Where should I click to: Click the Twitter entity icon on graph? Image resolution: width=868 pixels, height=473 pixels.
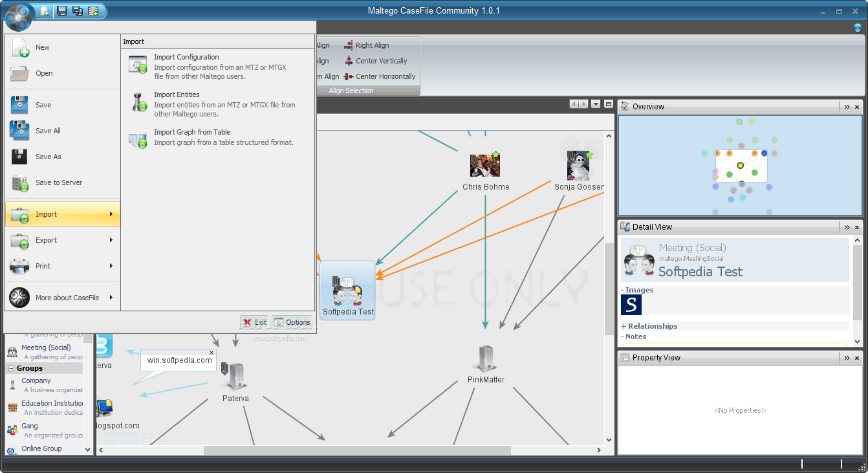click(104, 345)
